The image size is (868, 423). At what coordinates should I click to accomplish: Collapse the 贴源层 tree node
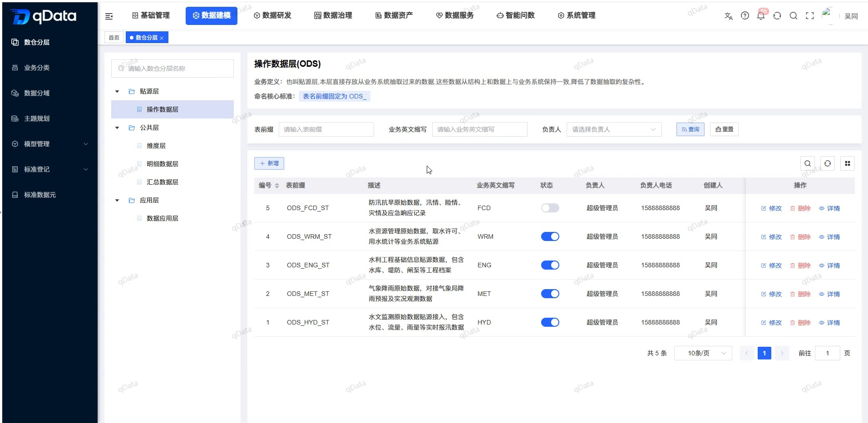click(x=117, y=92)
